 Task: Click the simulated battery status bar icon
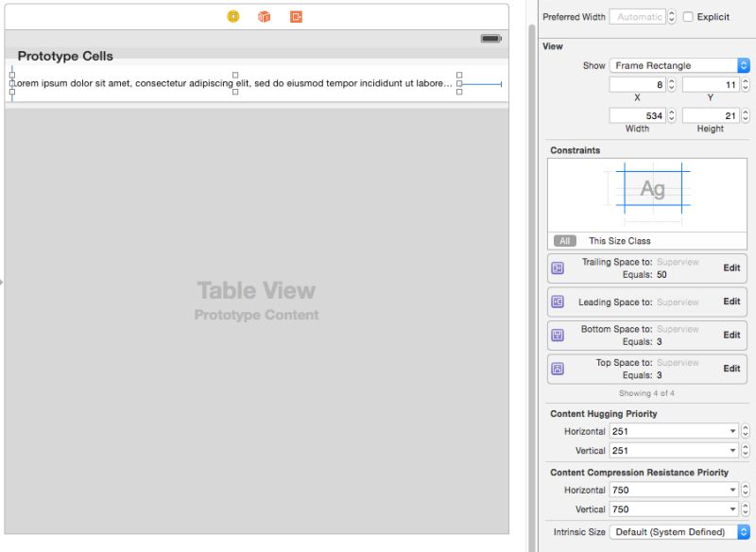click(x=490, y=39)
